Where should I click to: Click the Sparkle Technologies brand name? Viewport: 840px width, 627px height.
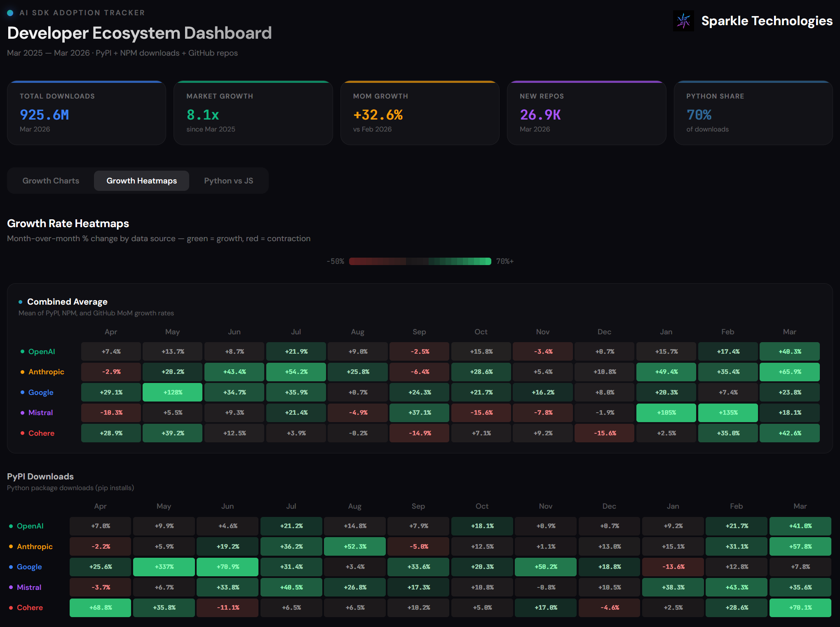click(767, 21)
